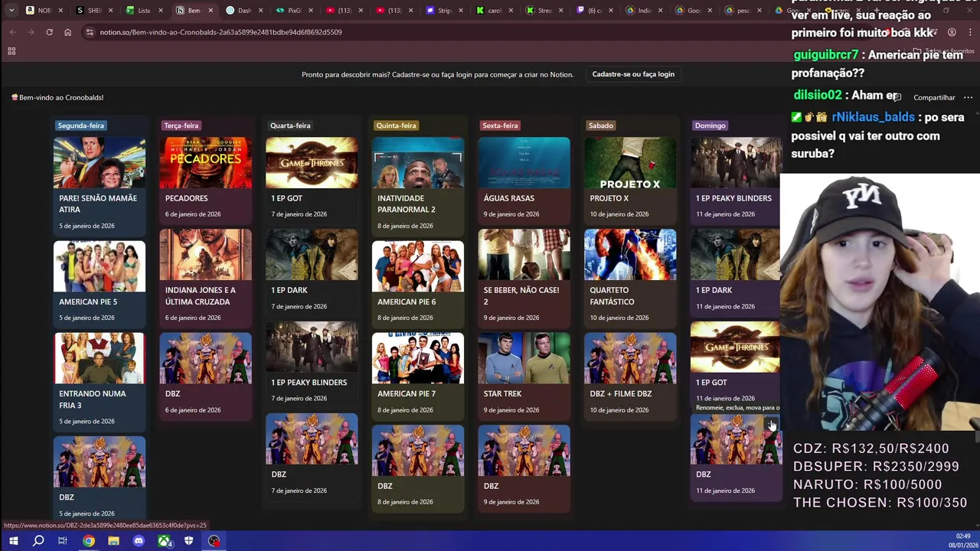Image resolution: width=980 pixels, height=551 pixels.
Task: Open 1 EP Peaky Blinders card in Quarta-feira
Action: point(311,364)
